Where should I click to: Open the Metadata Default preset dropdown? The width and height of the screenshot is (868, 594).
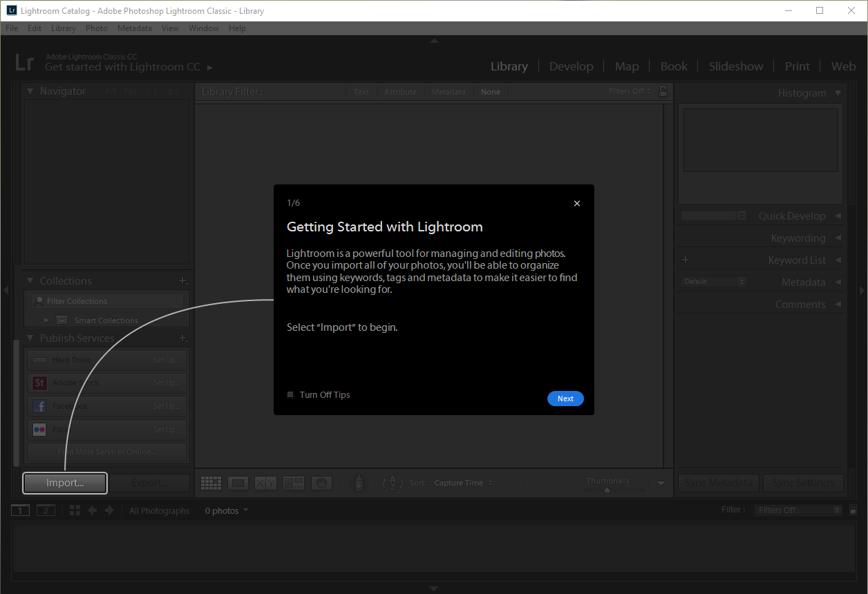(714, 282)
